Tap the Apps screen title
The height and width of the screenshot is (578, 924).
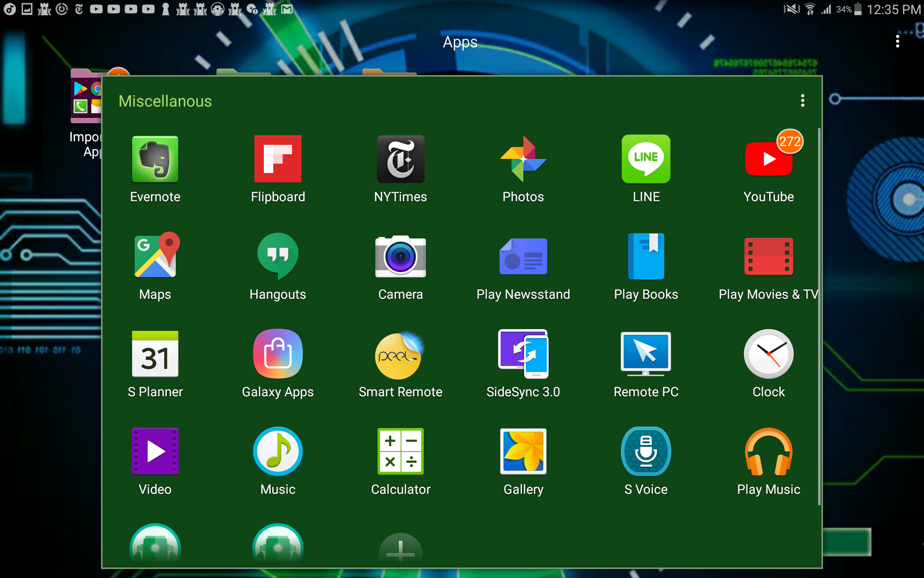point(460,42)
